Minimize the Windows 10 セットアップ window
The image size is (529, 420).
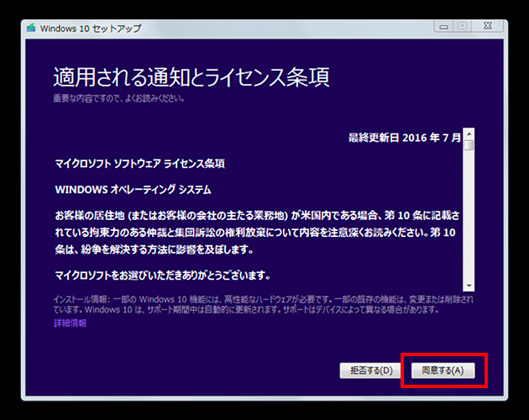point(444,26)
